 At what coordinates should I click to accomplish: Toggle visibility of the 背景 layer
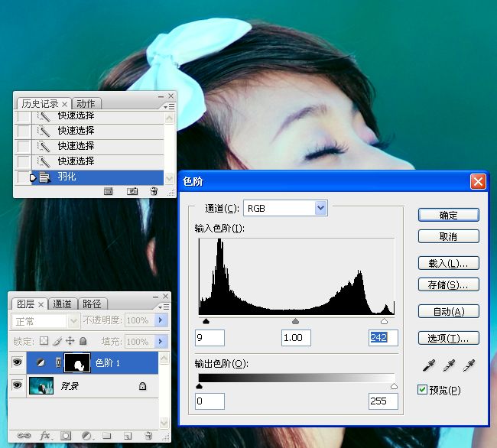pyautogui.click(x=17, y=387)
